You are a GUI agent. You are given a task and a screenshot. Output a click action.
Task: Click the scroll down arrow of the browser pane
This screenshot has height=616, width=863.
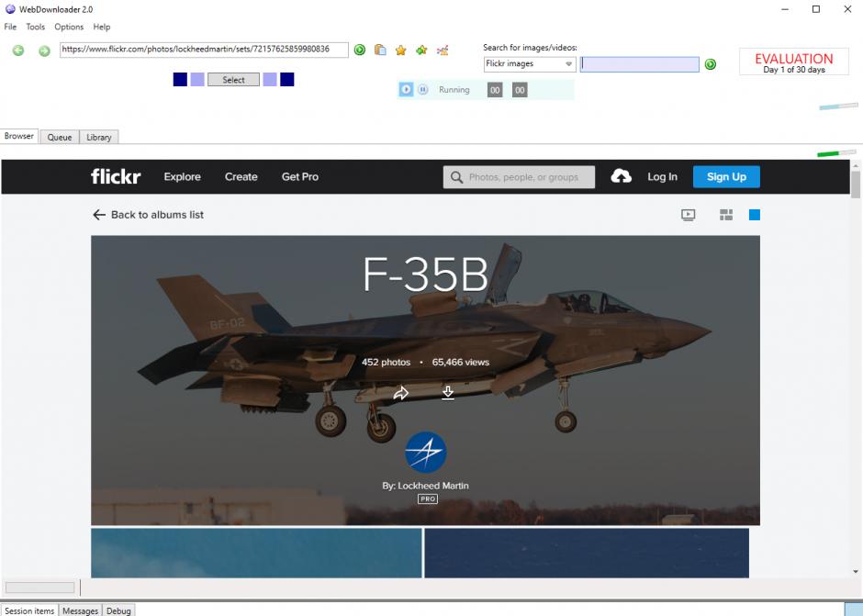[856, 571]
